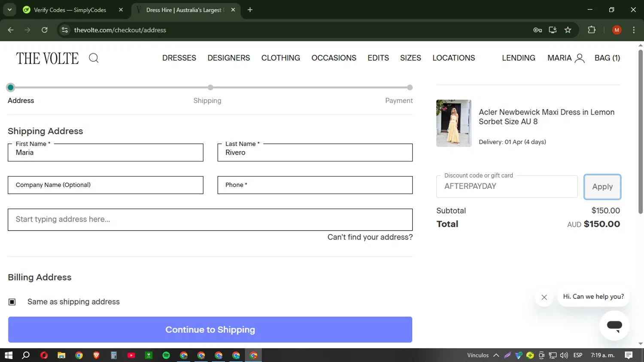Click Apply discount code button
Image resolution: width=644 pixels, height=362 pixels.
(x=602, y=187)
